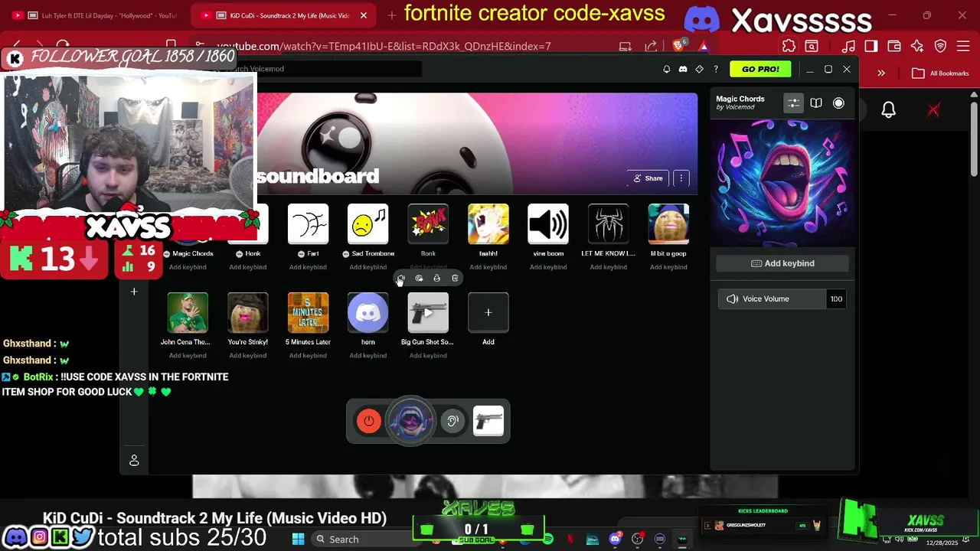Open the browser music note playlist icon

point(849,46)
